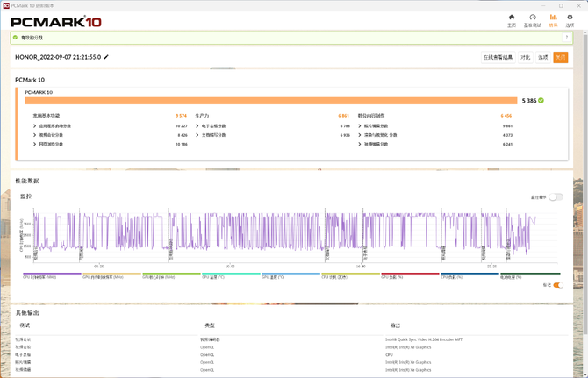Click the view online results button
Viewport: 588px width, 378px height.
pyautogui.click(x=498, y=57)
